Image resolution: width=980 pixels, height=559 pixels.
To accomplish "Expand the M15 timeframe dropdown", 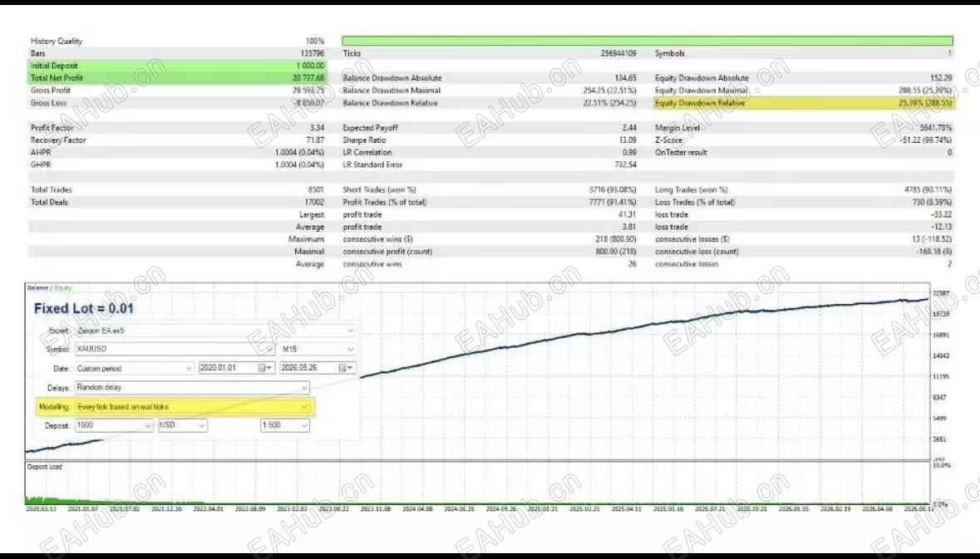I will click(351, 349).
